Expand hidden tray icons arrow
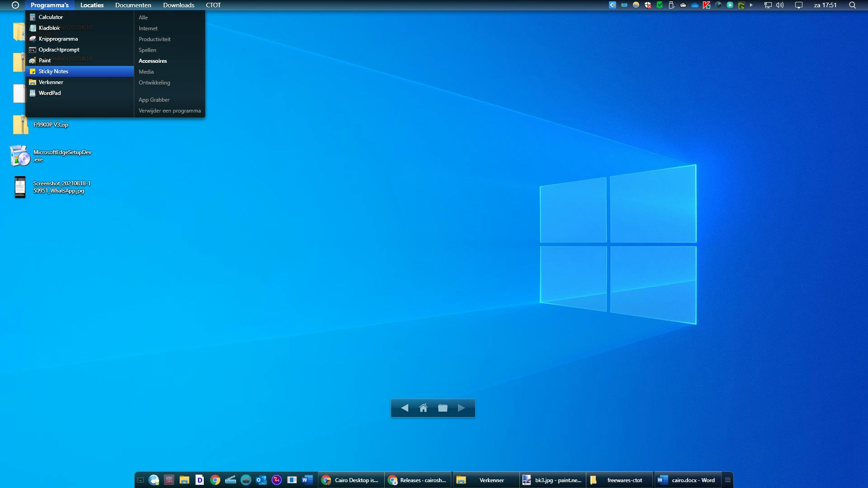 [x=751, y=5]
